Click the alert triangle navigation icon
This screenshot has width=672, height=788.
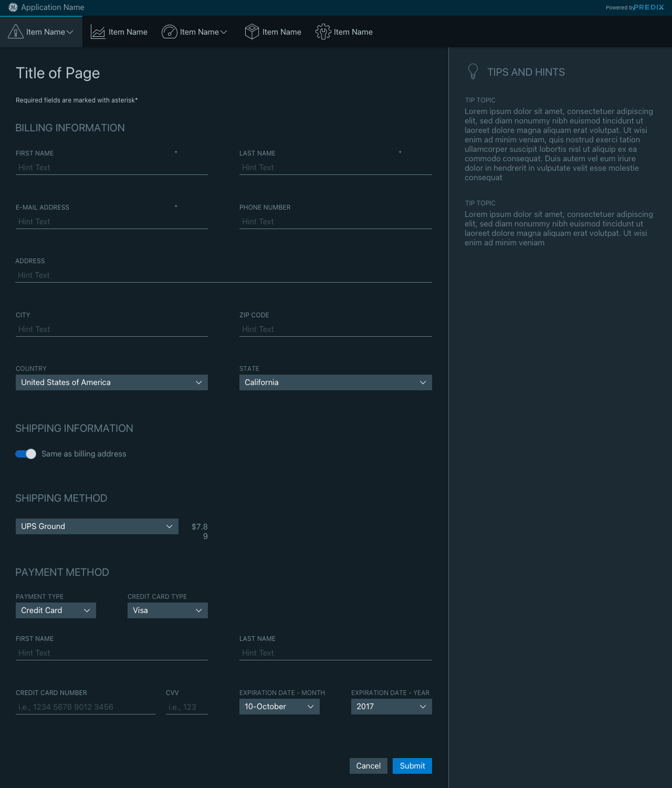coord(16,32)
